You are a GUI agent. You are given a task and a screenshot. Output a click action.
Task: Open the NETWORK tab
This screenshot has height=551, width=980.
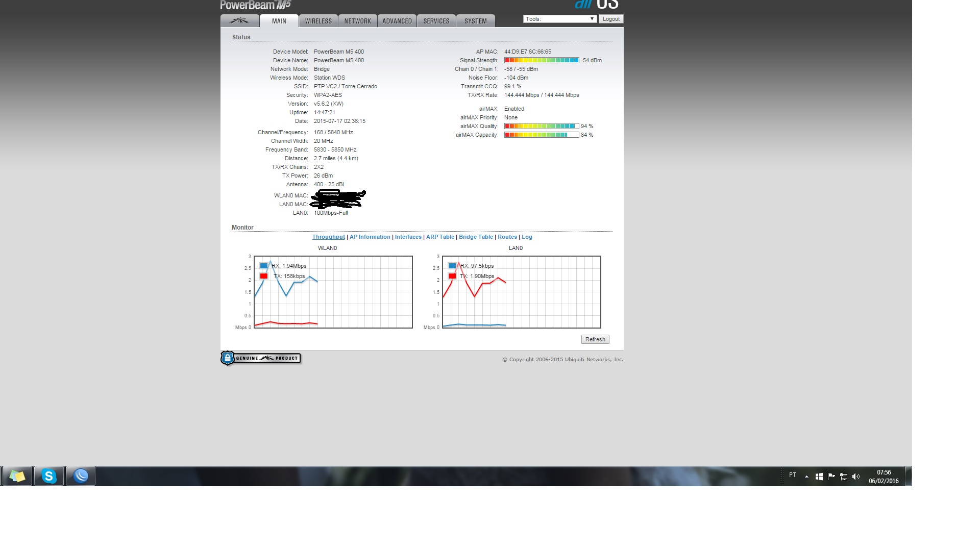point(357,21)
